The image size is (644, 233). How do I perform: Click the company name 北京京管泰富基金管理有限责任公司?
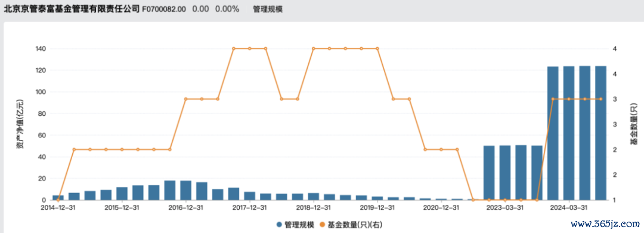(x=72, y=8)
